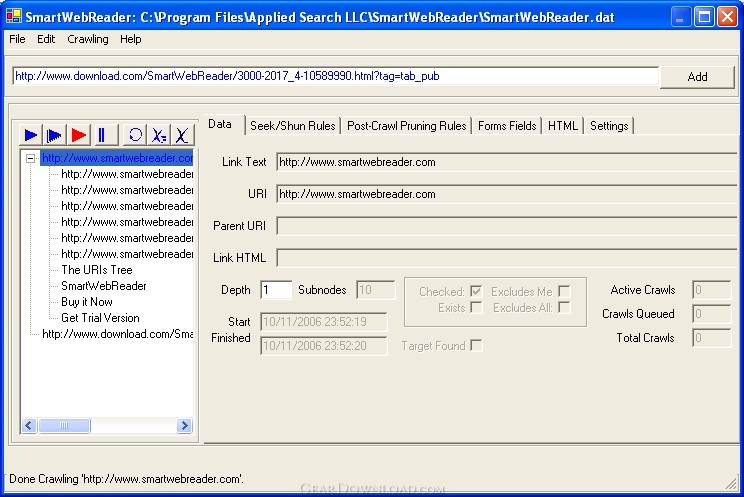Click the window resize grip in the corner
The height and width of the screenshot is (497, 744).
click(x=731, y=484)
